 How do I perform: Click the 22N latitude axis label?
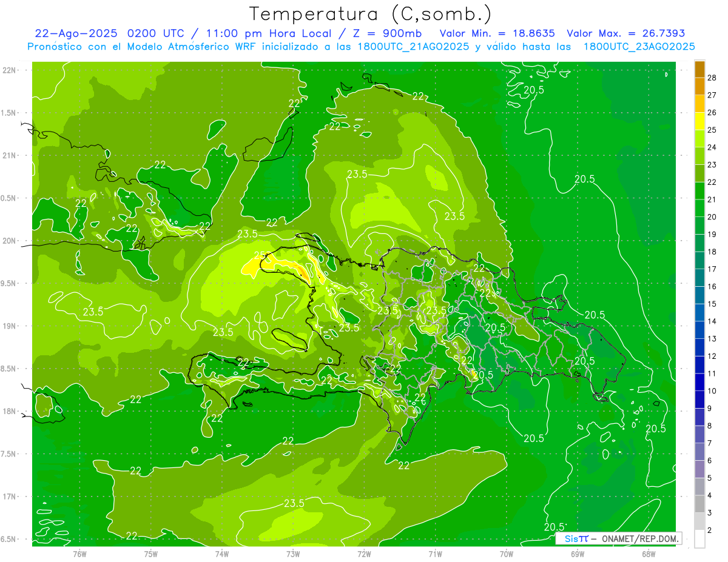point(8,70)
